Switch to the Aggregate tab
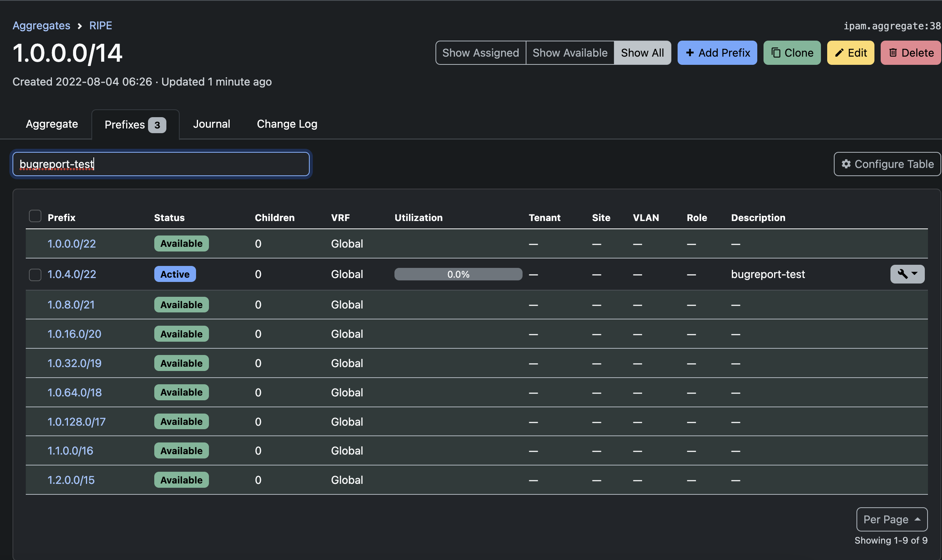The height and width of the screenshot is (560, 942). coord(52,124)
